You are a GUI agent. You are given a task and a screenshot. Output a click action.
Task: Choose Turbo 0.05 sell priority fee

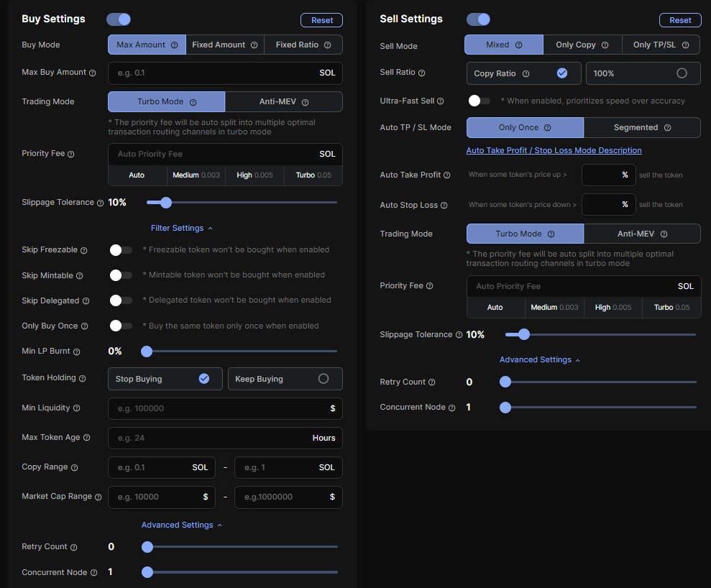pos(671,308)
